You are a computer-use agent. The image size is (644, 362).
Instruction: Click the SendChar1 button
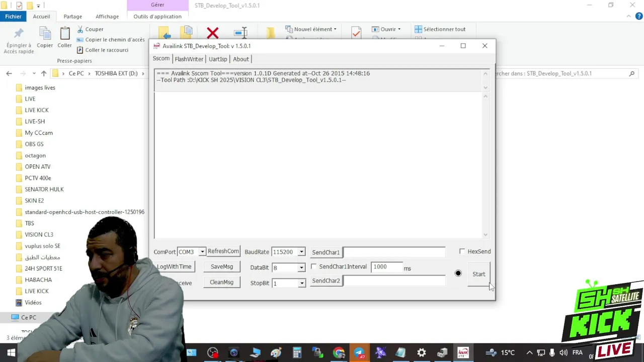tap(326, 252)
